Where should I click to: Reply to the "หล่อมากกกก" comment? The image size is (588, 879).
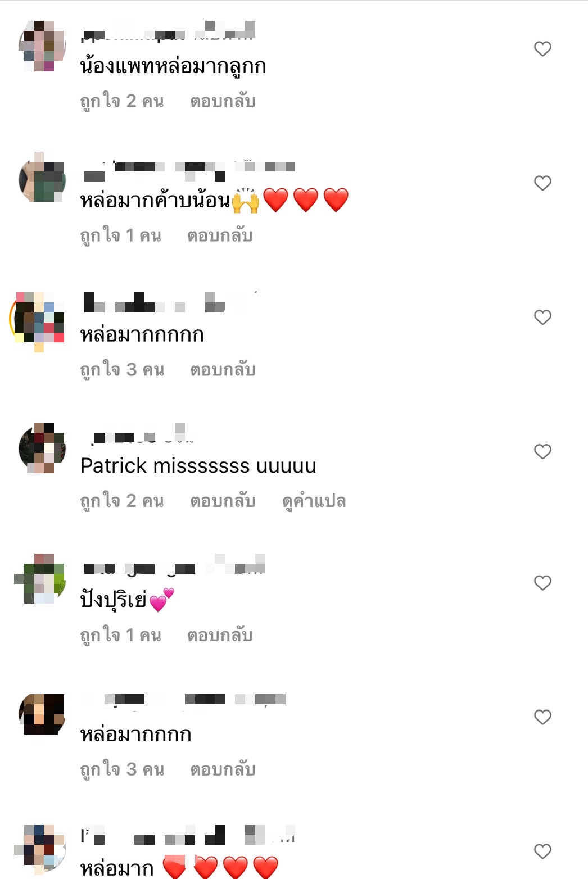(x=223, y=770)
